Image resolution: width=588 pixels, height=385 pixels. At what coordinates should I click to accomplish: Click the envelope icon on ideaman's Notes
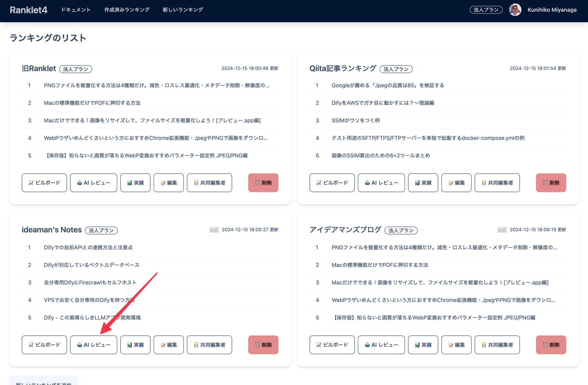(x=214, y=229)
